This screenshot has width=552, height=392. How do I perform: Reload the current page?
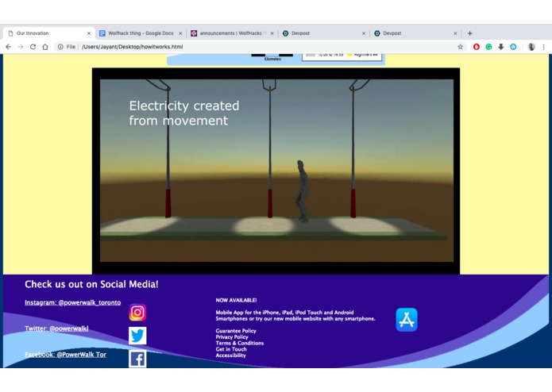click(33, 47)
